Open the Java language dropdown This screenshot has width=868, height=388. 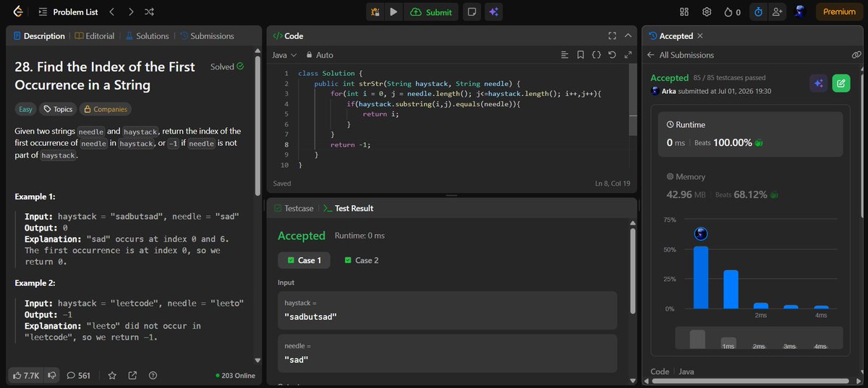284,55
